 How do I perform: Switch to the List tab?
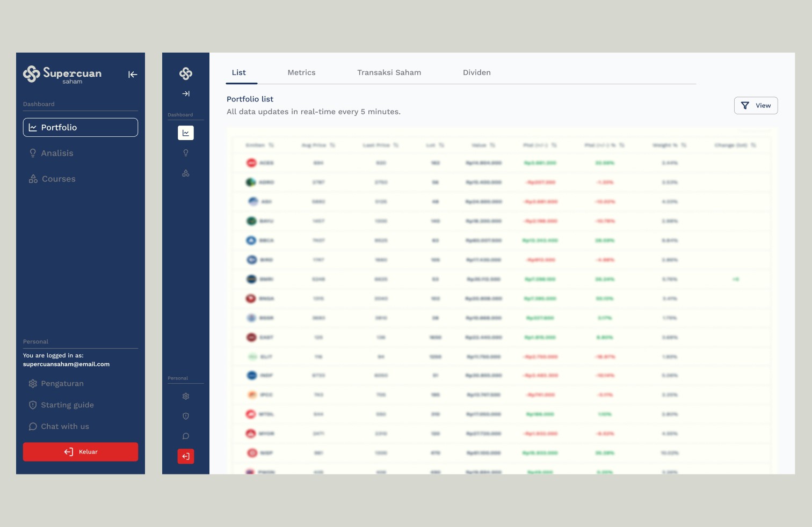(x=239, y=72)
